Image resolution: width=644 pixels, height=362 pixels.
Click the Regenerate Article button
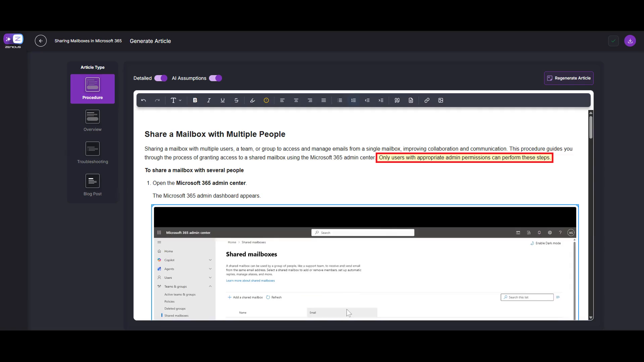coord(569,78)
